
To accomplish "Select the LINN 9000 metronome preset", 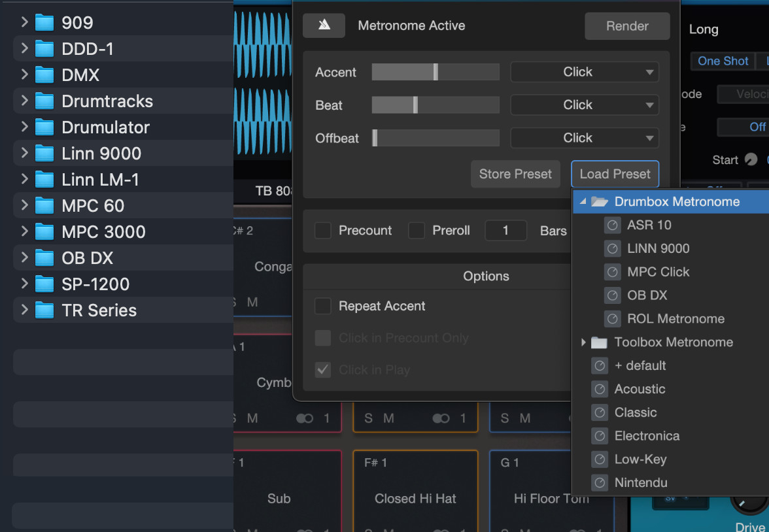I will [x=658, y=248].
